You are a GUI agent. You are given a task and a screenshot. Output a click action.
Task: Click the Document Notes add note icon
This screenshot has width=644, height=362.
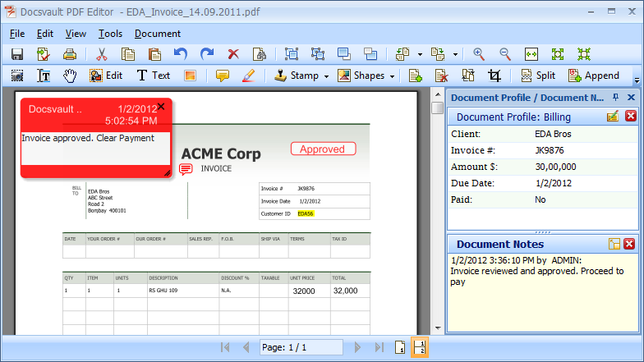(614, 244)
